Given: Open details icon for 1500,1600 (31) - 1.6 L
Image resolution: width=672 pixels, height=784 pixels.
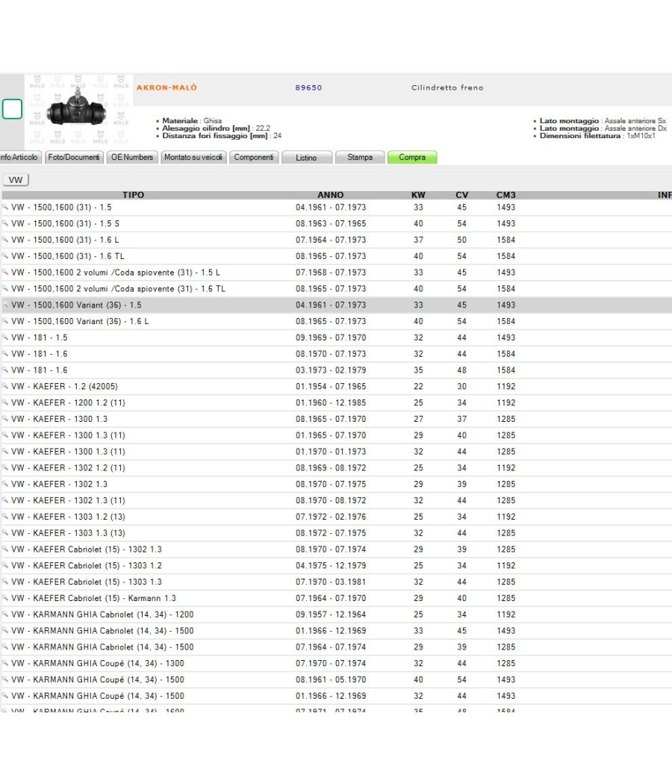Looking at the screenshot, I should point(5,240).
